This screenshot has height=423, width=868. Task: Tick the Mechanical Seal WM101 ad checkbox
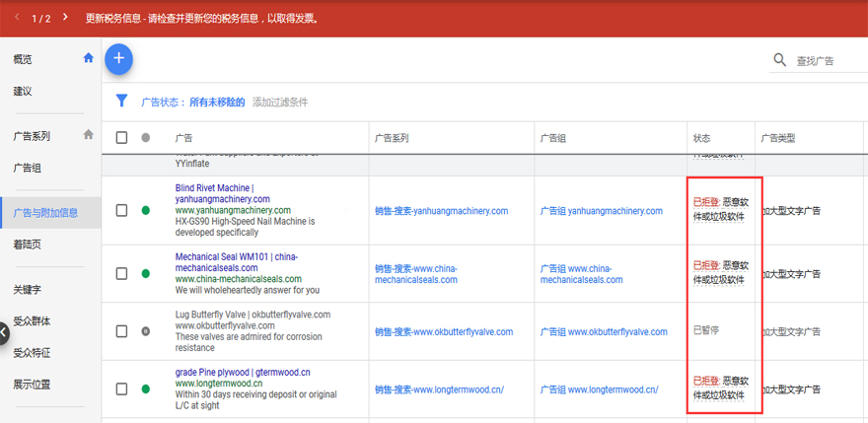pos(121,273)
